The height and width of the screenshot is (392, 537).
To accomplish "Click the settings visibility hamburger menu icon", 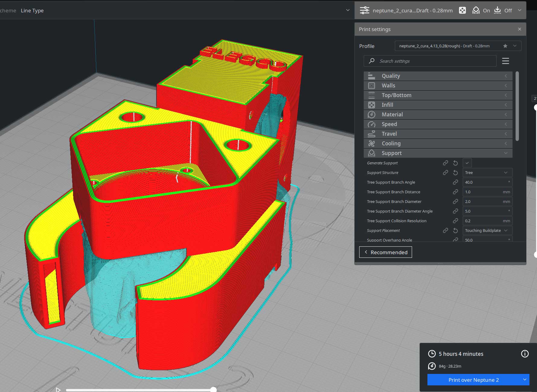I will [x=506, y=61].
